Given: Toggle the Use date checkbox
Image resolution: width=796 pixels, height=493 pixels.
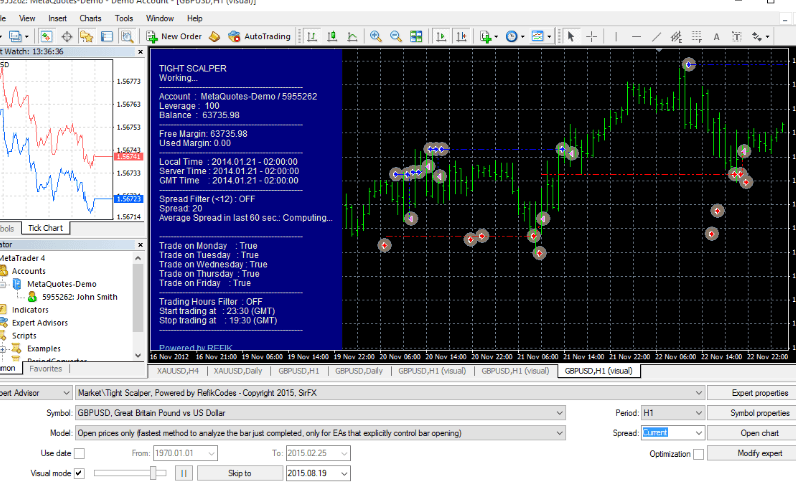Looking at the screenshot, I should pos(79,453).
